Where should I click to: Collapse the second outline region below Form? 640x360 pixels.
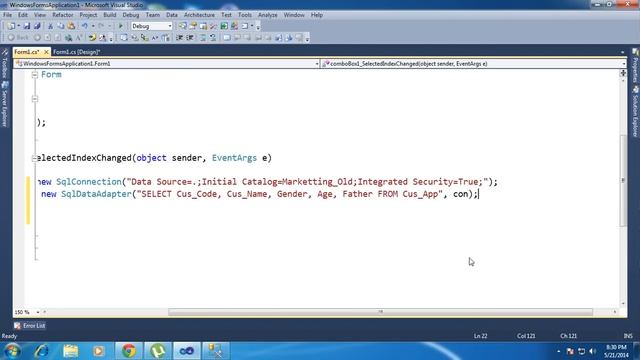click(35, 99)
